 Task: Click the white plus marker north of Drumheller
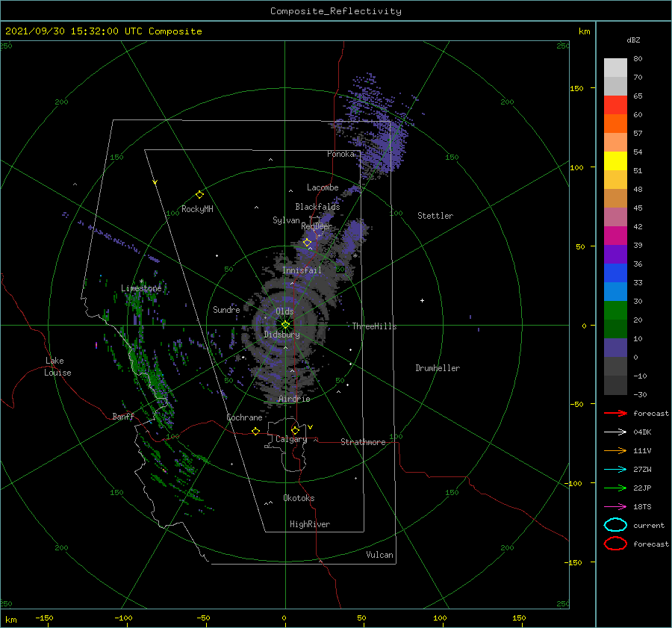422,300
